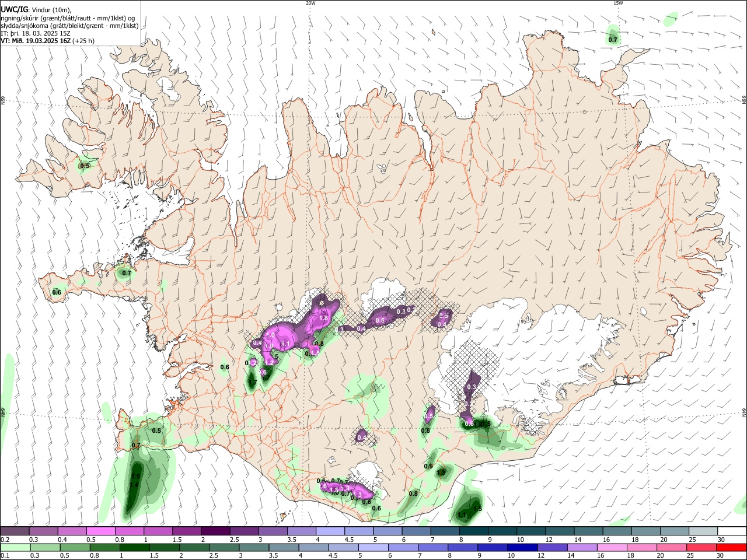This screenshot has height=560, width=747.
Task: Click the '0.1' label in the rain legend
Action: tap(5, 556)
